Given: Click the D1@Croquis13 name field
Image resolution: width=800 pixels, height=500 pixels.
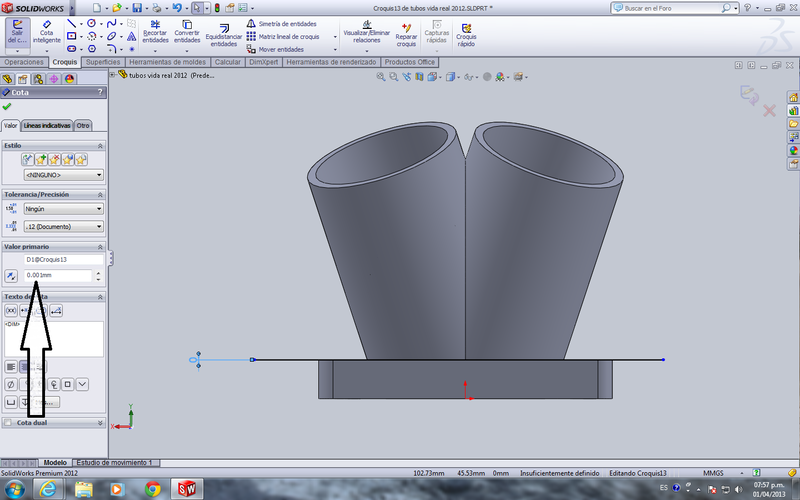Looking at the screenshot, I should [63, 260].
